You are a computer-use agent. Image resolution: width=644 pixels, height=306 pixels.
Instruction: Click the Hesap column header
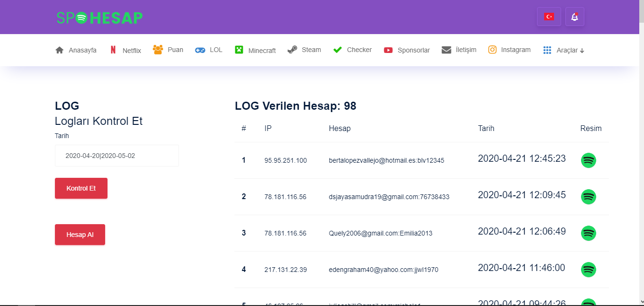tap(340, 128)
